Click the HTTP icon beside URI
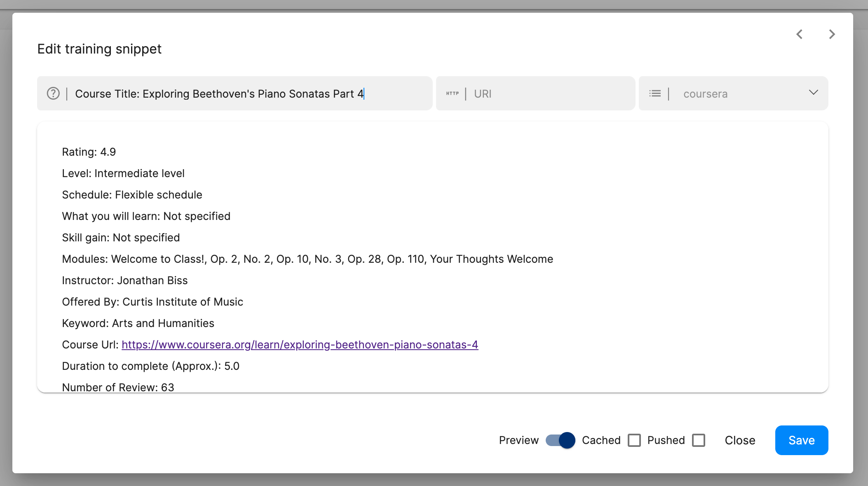The image size is (868, 486). pyautogui.click(x=452, y=93)
